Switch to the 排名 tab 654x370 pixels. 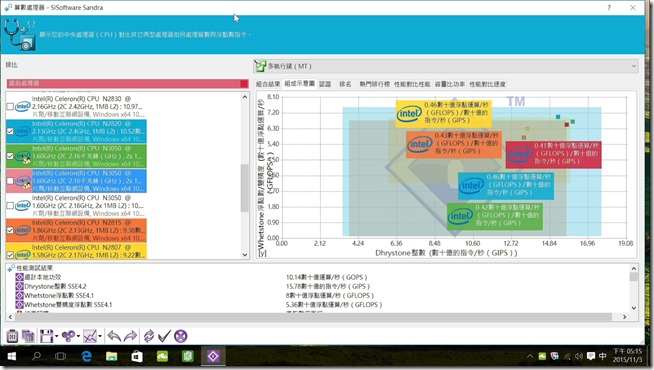coord(345,84)
